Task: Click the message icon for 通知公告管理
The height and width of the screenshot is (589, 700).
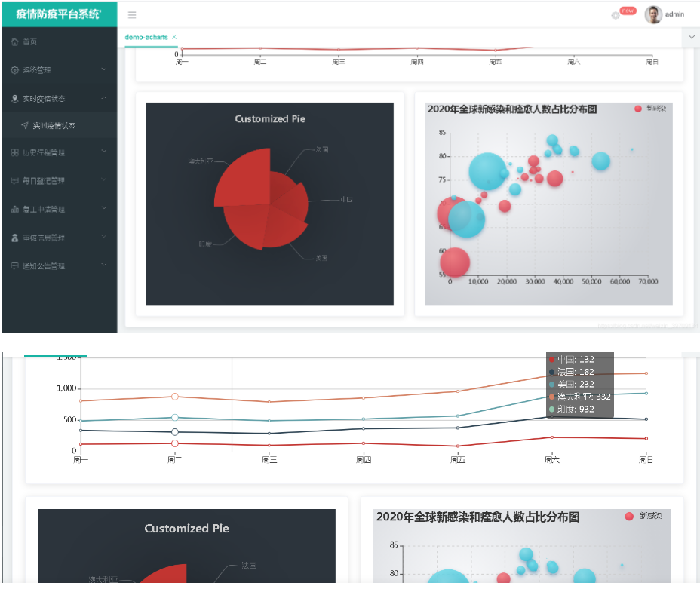Action: click(15, 266)
